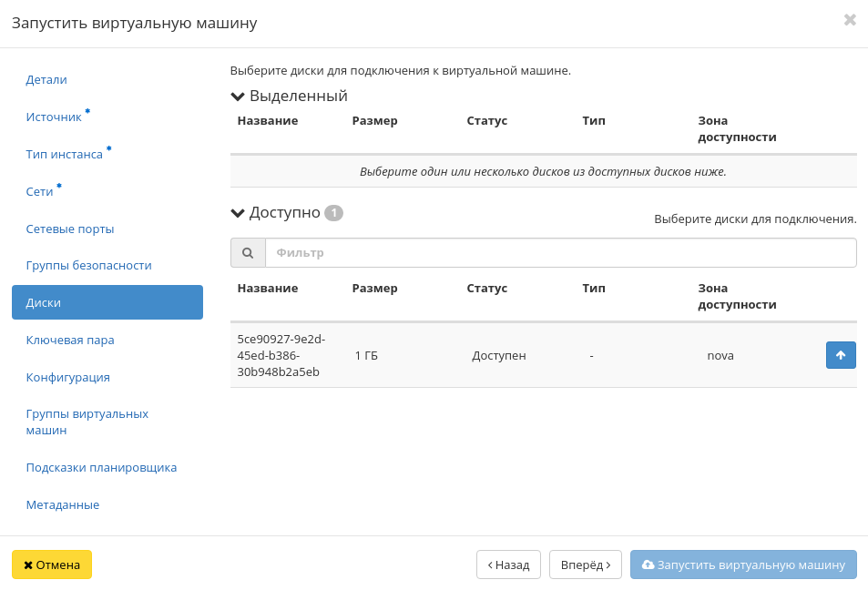Click the Фильтр input field
868x590 pixels.
[560, 253]
